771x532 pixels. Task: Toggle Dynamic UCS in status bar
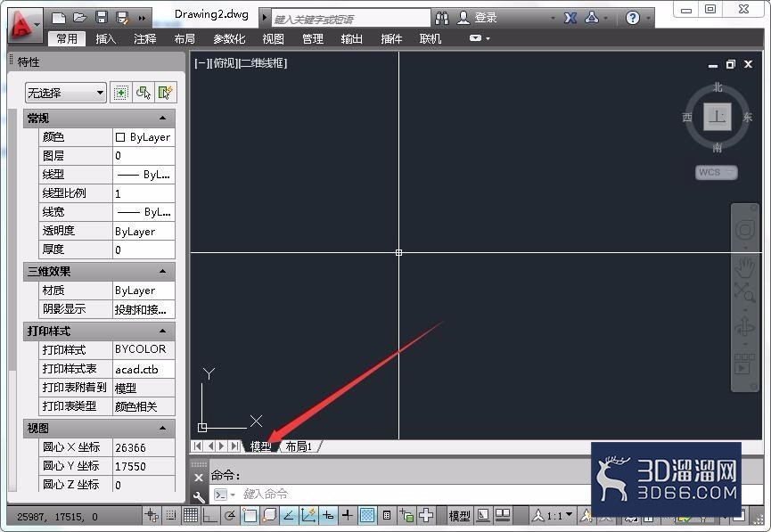pyautogui.click(x=308, y=515)
